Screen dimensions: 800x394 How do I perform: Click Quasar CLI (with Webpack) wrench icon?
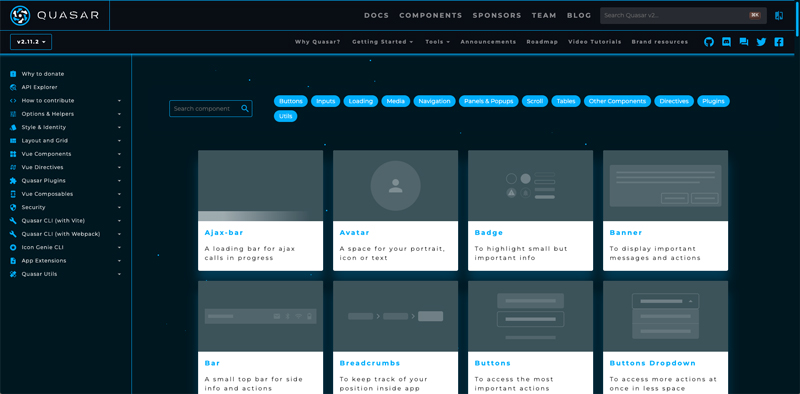13,234
